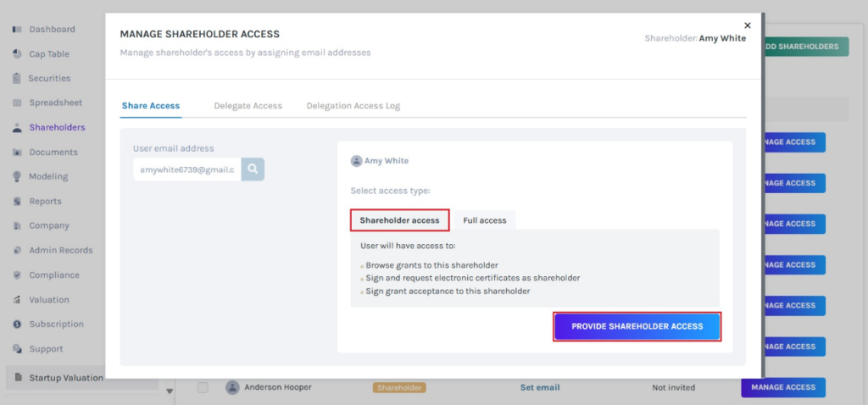Open Startup Valuation in the sidebar
Viewport: 868px width, 405px height.
[x=66, y=378]
